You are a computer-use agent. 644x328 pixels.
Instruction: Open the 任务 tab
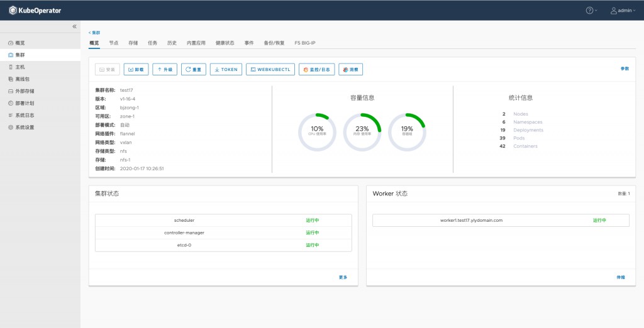152,43
